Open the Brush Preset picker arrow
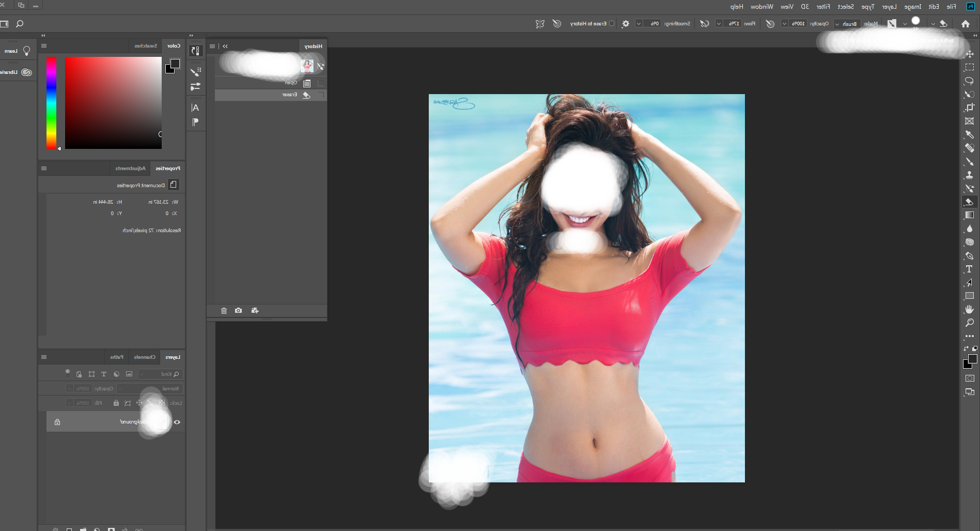Viewport: 980px width, 531px height. [x=905, y=24]
